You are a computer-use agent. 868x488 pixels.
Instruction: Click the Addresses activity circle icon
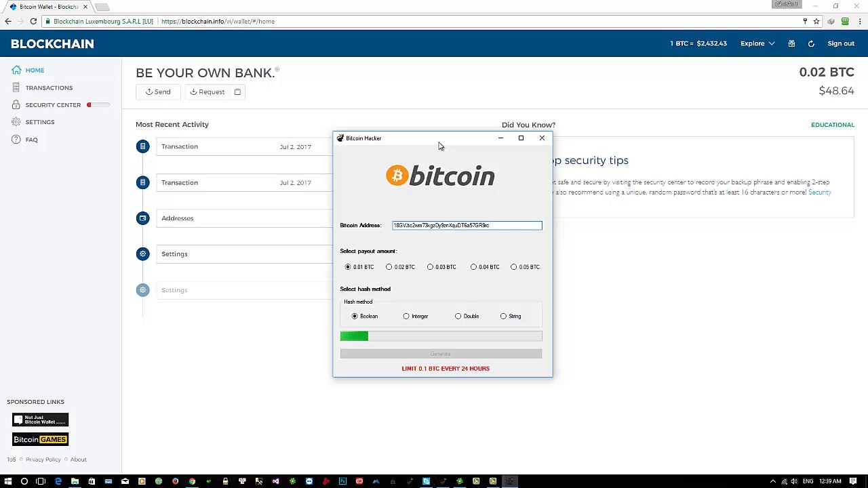click(x=142, y=218)
